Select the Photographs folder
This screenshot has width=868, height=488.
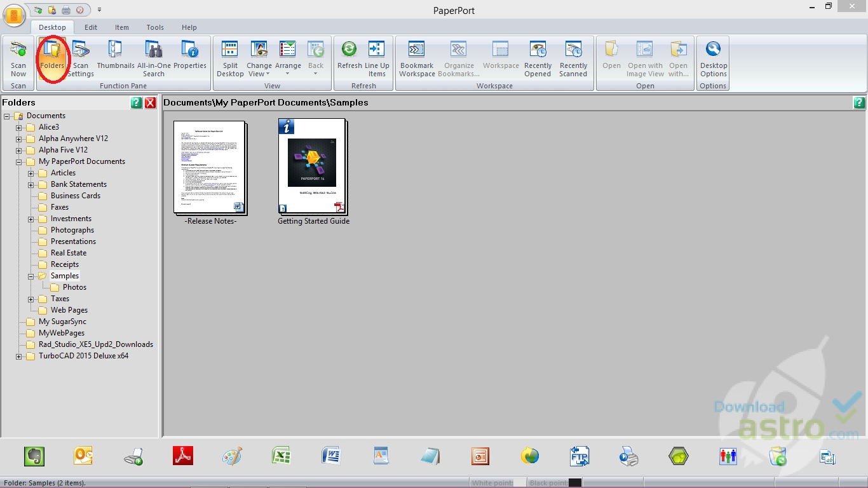[x=72, y=230]
